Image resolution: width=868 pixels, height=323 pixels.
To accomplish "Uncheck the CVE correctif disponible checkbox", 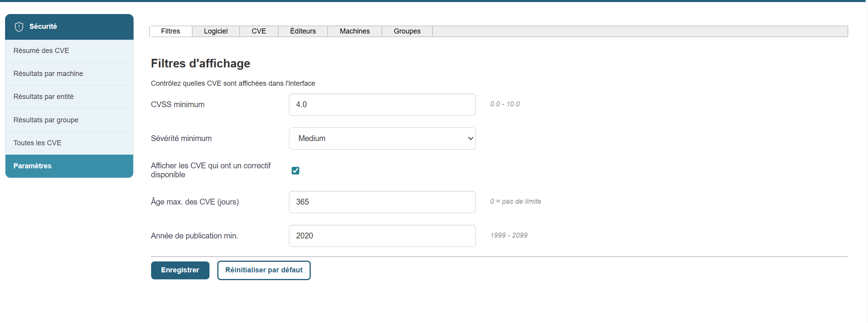I will pos(296,171).
